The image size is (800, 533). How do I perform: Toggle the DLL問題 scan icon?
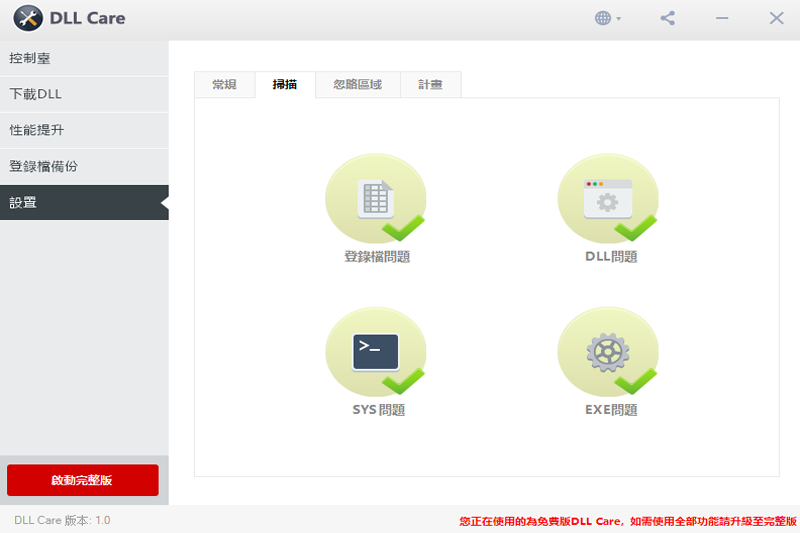608,198
